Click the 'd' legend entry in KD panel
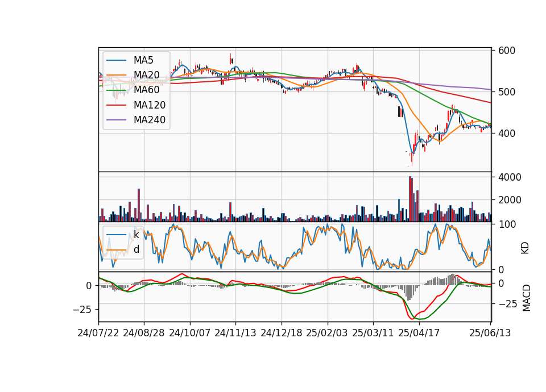The image size is (546, 392). (x=136, y=249)
